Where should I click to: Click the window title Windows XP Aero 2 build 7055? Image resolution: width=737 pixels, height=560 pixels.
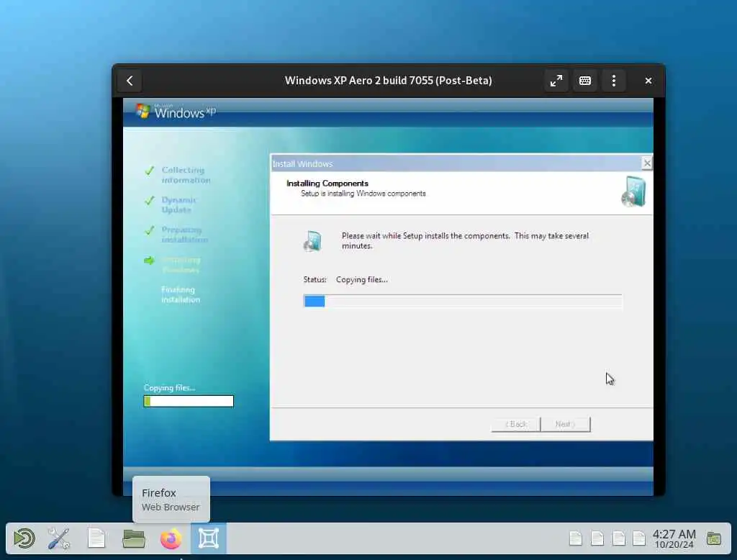[388, 81]
